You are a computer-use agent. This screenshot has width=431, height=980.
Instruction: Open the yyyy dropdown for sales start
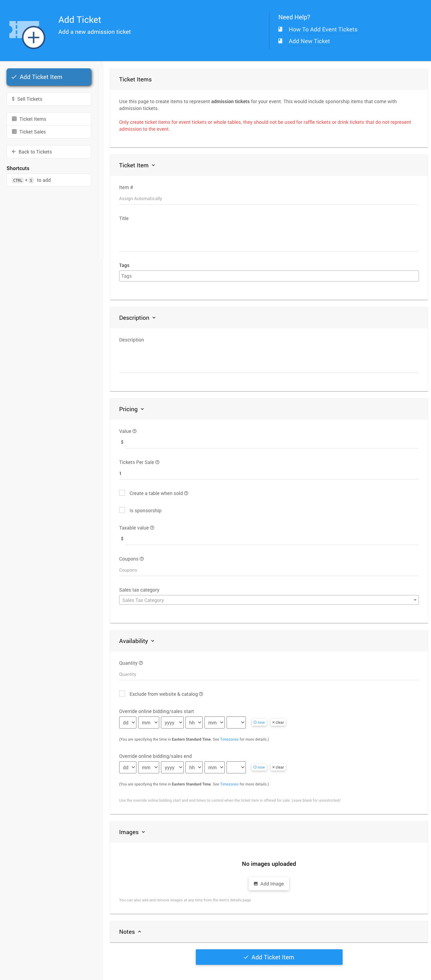(172, 722)
